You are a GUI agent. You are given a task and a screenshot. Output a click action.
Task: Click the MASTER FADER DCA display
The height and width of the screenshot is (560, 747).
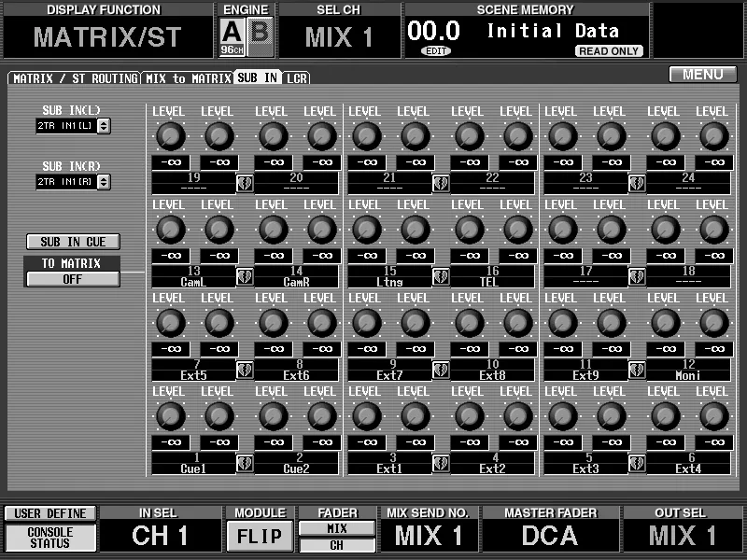(x=550, y=536)
